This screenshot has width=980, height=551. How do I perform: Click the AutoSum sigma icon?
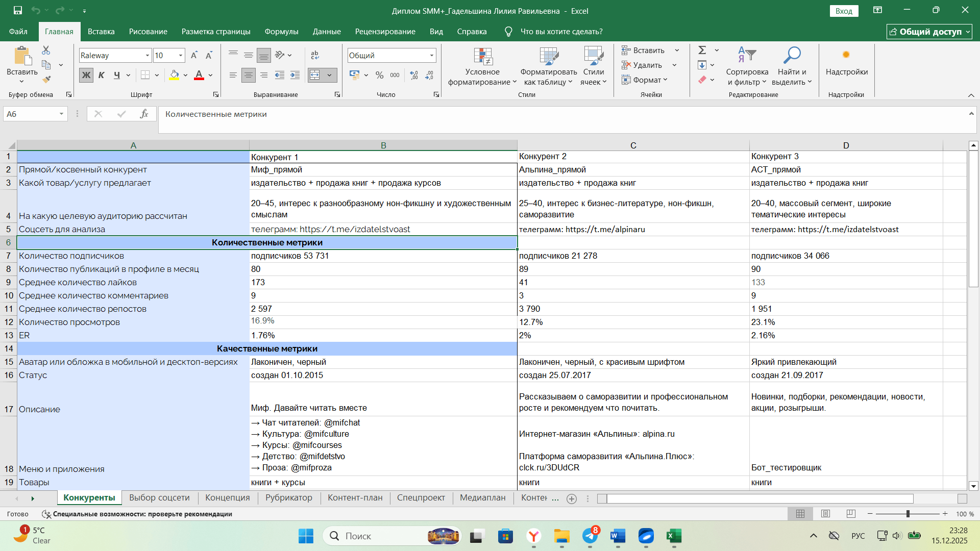point(702,50)
